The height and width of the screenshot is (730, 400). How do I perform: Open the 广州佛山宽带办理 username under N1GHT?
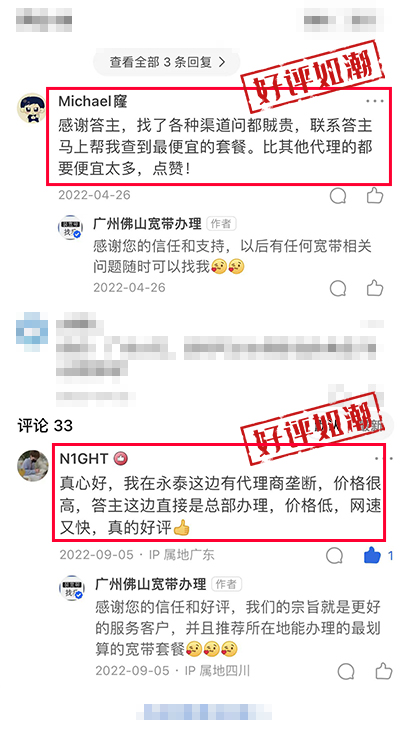click(x=150, y=584)
